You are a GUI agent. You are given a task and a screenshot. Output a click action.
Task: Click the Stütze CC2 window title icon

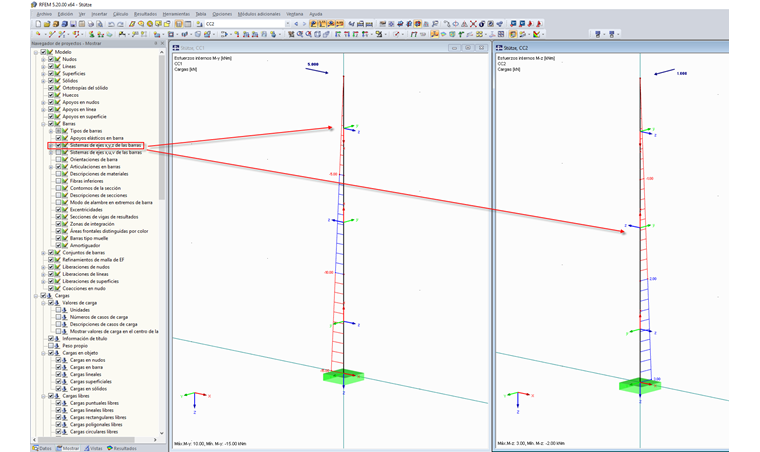click(499, 48)
